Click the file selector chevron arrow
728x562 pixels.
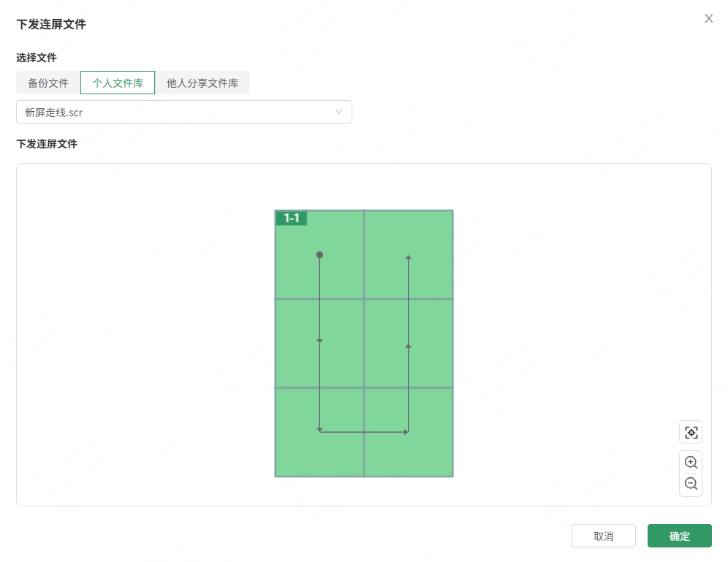pos(339,112)
